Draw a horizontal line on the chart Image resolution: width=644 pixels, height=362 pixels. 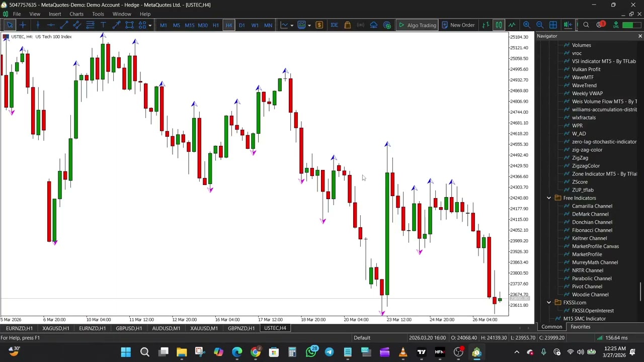pos(51,25)
